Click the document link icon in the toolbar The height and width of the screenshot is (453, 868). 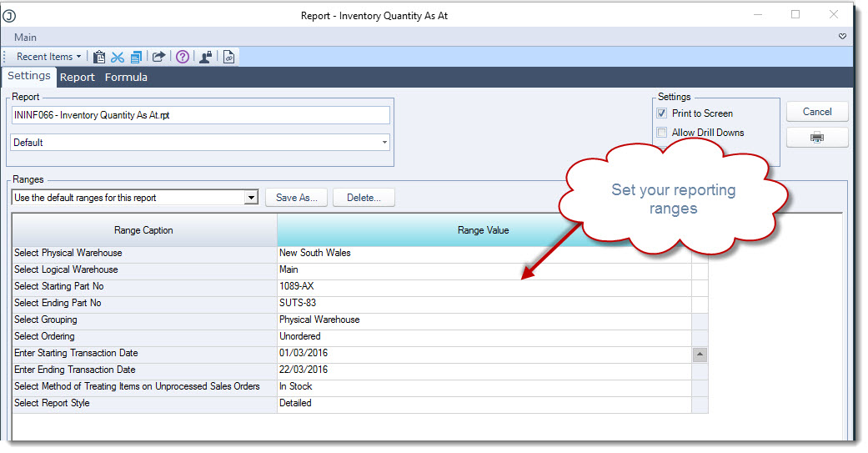coord(228,57)
